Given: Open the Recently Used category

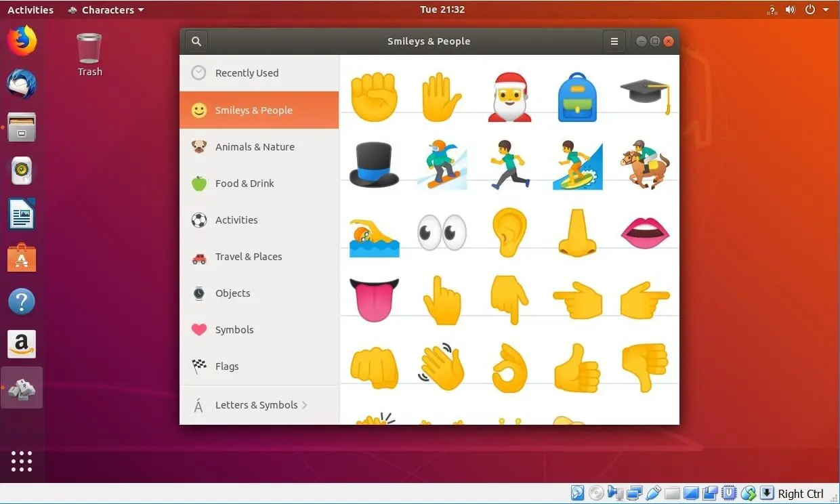Looking at the screenshot, I should 259,73.
